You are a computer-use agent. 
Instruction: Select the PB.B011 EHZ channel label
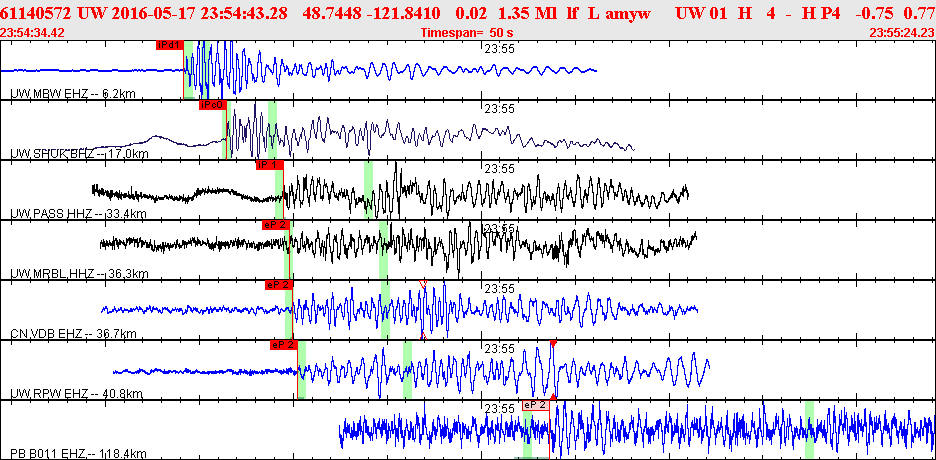pyautogui.click(x=78, y=453)
